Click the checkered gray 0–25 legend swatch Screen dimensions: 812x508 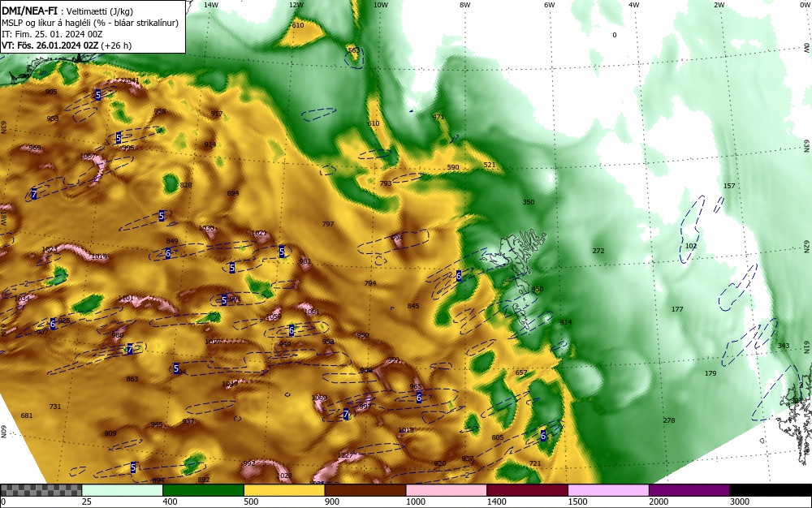(41, 490)
